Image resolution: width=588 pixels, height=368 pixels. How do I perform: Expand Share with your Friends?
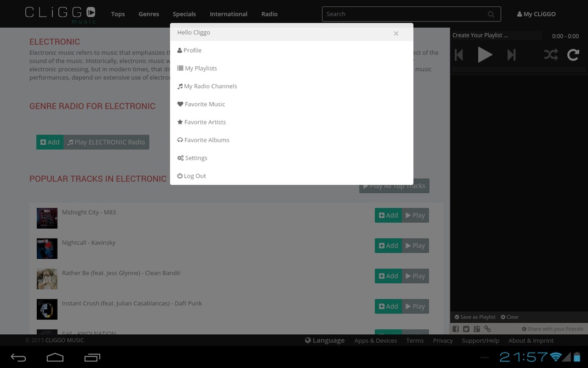[552, 329]
